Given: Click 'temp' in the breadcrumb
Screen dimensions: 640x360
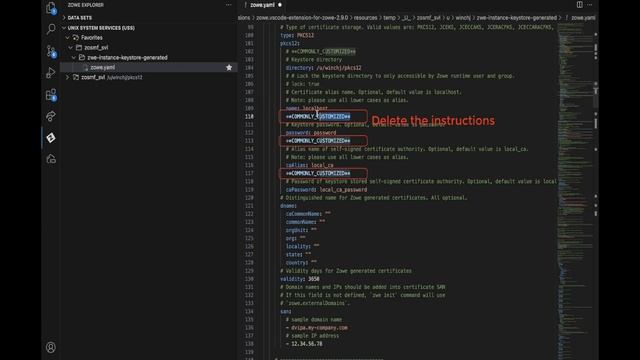Looking at the screenshot, I should click(389, 18).
